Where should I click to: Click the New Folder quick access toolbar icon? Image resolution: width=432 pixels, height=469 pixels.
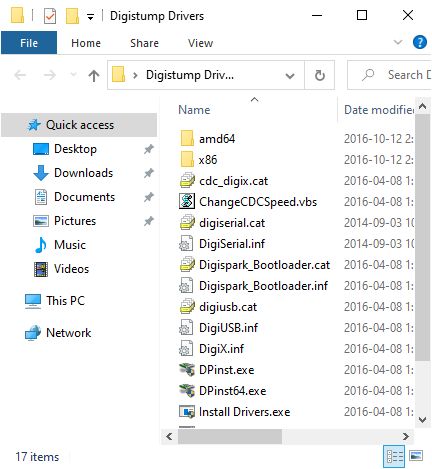tap(72, 16)
